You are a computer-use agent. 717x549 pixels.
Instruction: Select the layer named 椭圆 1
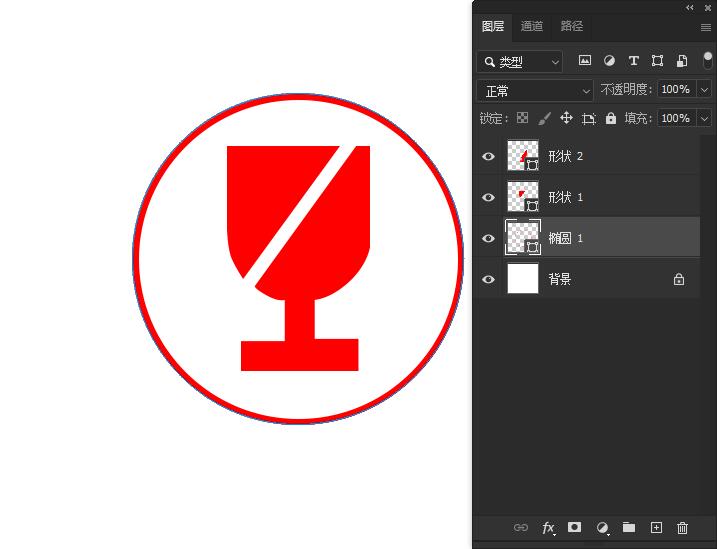[x=566, y=238]
